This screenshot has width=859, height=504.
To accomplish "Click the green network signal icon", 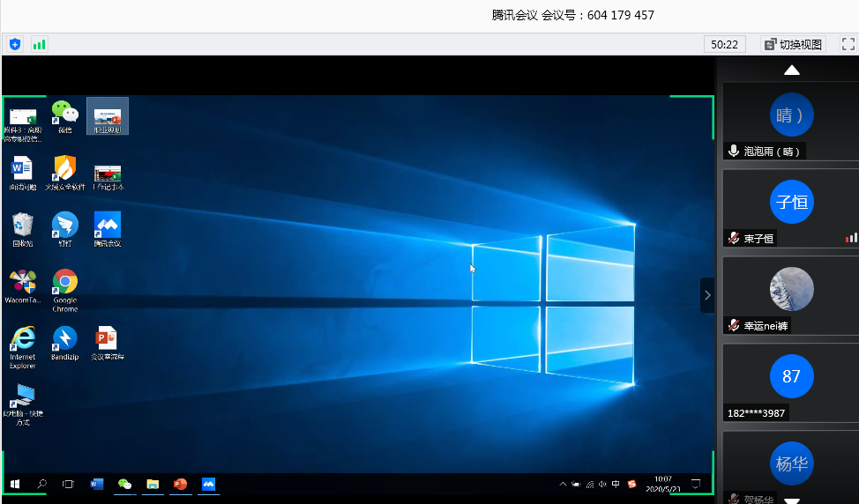I will coord(39,44).
